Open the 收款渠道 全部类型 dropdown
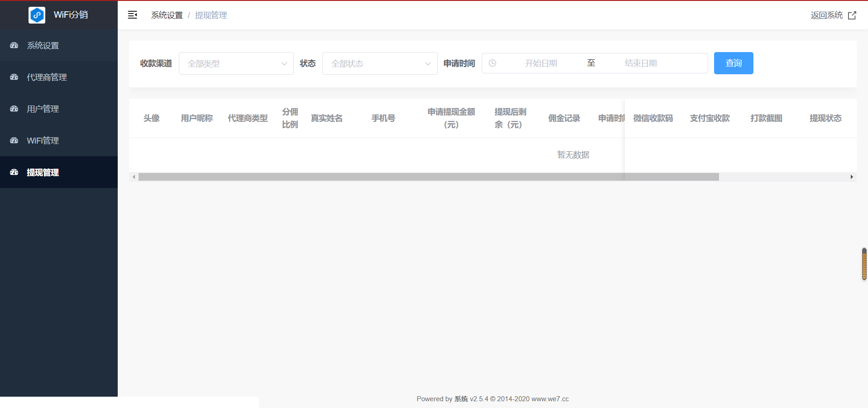Viewport: 868px width, 408px height. (x=236, y=63)
